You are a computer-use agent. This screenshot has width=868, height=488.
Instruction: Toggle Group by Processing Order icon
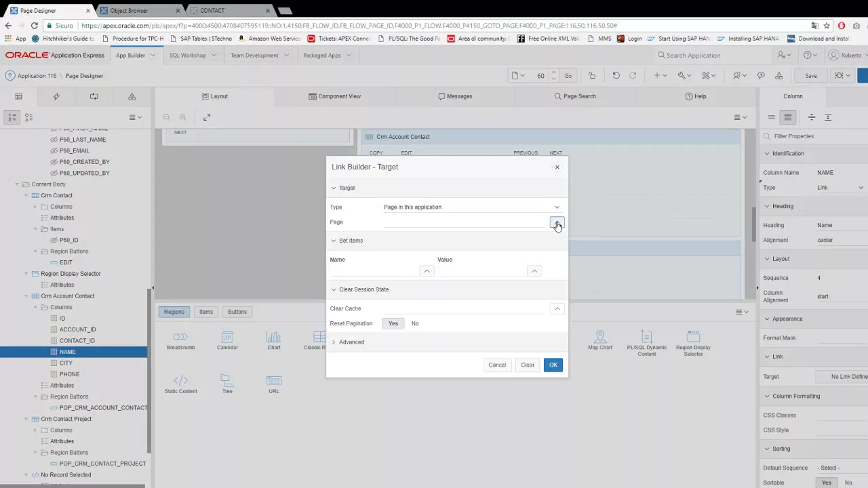tap(12, 117)
